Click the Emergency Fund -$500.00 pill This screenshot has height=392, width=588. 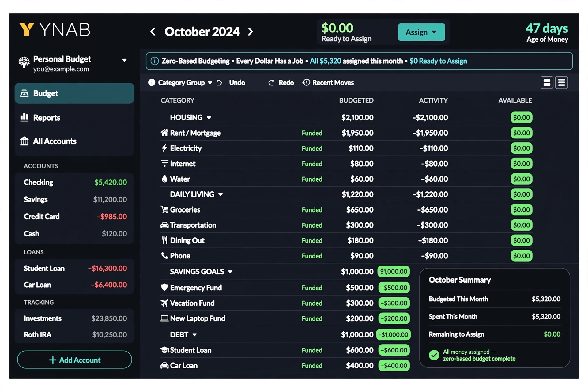coord(394,288)
